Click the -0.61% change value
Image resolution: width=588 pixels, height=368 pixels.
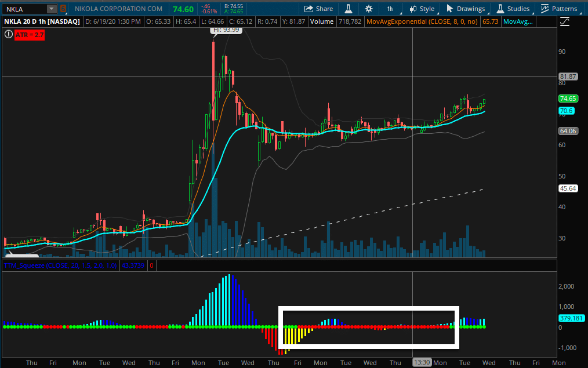pyautogui.click(x=209, y=12)
